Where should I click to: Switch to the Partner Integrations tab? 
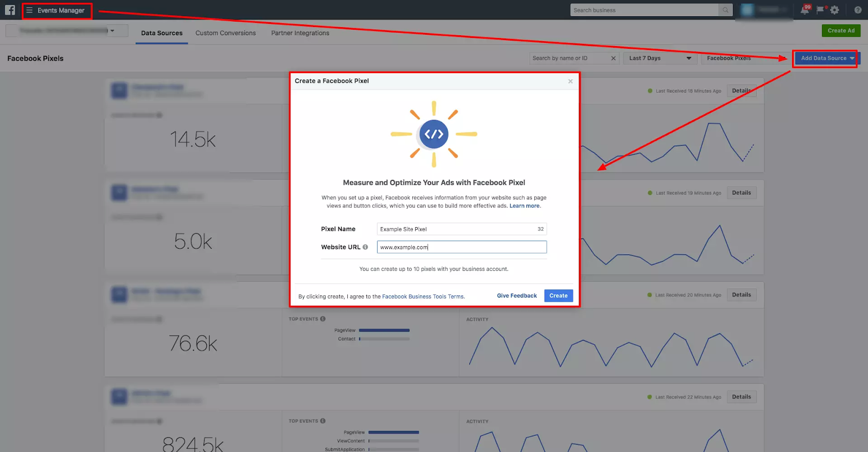(300, 33)
